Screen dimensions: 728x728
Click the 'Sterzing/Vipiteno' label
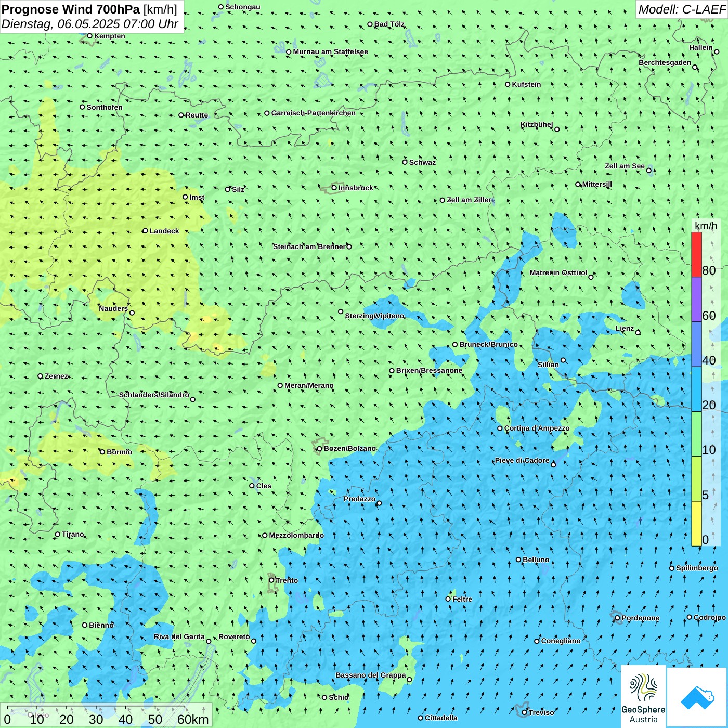(x=374, y=316)
